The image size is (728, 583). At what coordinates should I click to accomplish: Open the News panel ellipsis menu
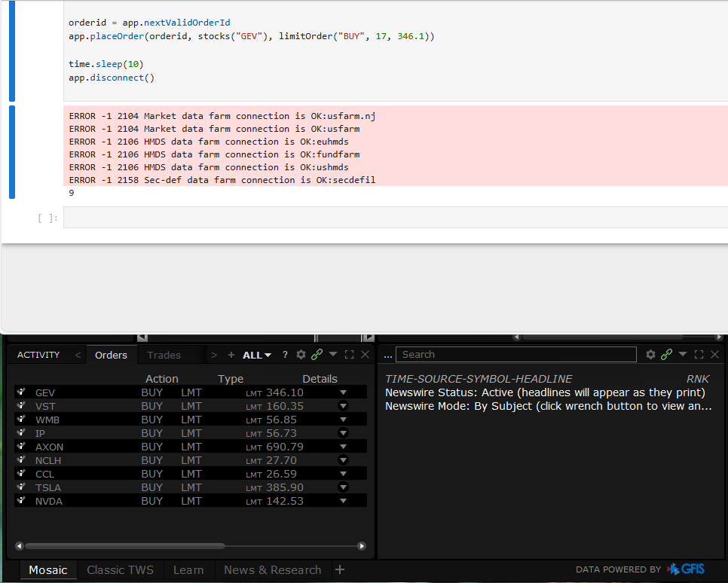click(387, 356)
